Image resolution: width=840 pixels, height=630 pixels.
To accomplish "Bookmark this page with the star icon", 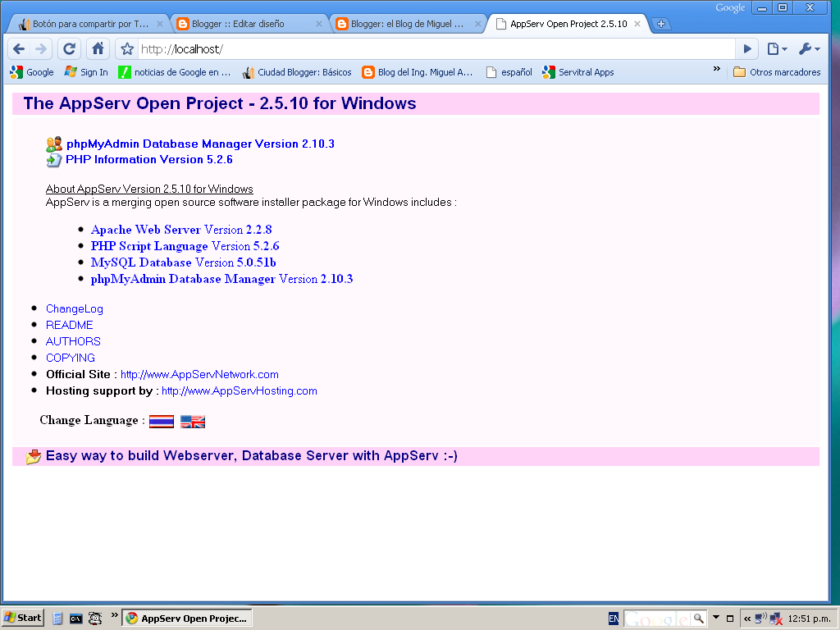I will (127, 49).
